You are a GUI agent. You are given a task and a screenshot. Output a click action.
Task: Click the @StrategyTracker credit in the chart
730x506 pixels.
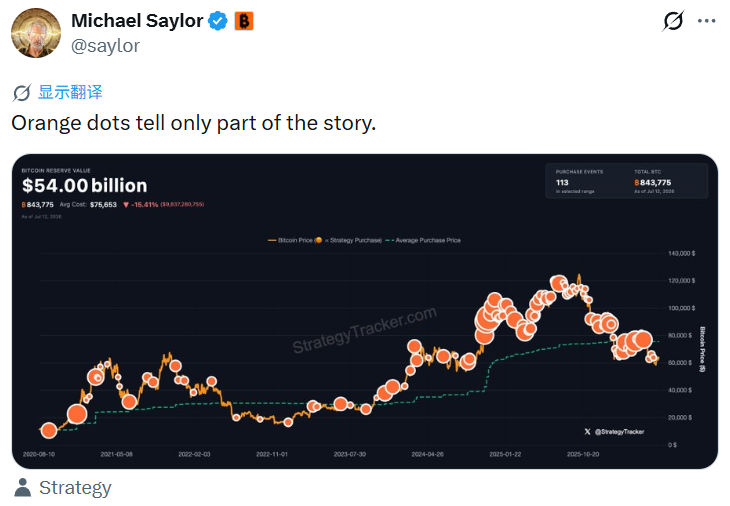point(619,432)
